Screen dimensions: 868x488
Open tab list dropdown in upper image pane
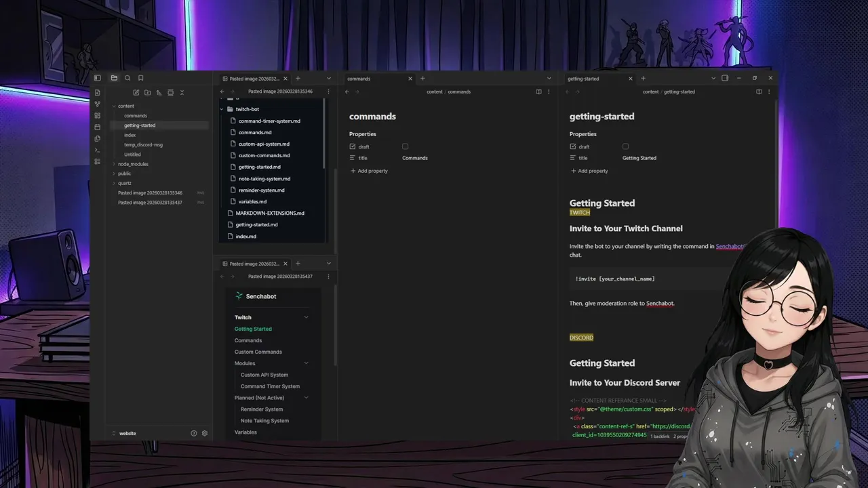(329, 79)
